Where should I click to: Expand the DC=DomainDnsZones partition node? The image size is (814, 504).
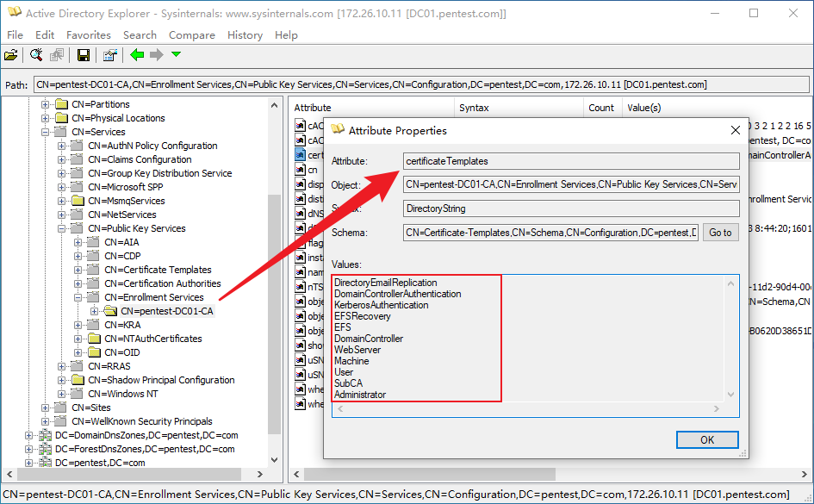(x=28, y=435)
